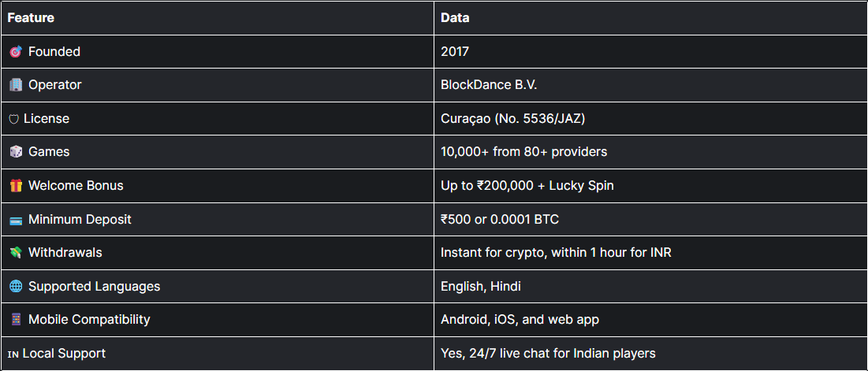This screenshot has width=868, height=371.
Task: Click the money icon beside Withdrawals
Action: click(x=15, y=253)
